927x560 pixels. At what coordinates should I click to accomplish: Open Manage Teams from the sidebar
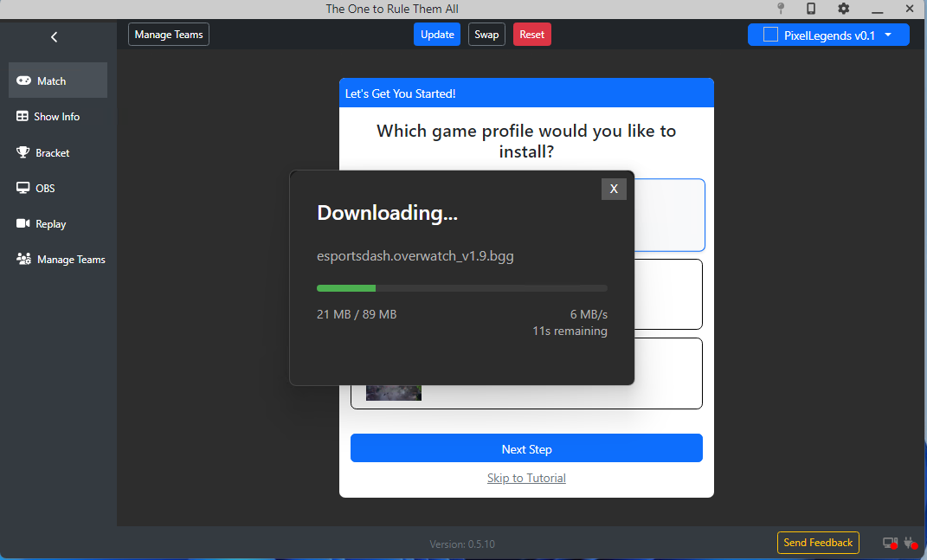pos(60,259)
